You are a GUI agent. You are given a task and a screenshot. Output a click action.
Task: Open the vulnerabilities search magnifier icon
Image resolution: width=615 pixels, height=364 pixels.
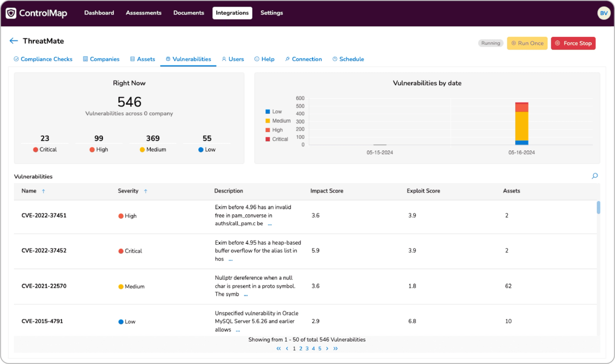click(595, 176)
